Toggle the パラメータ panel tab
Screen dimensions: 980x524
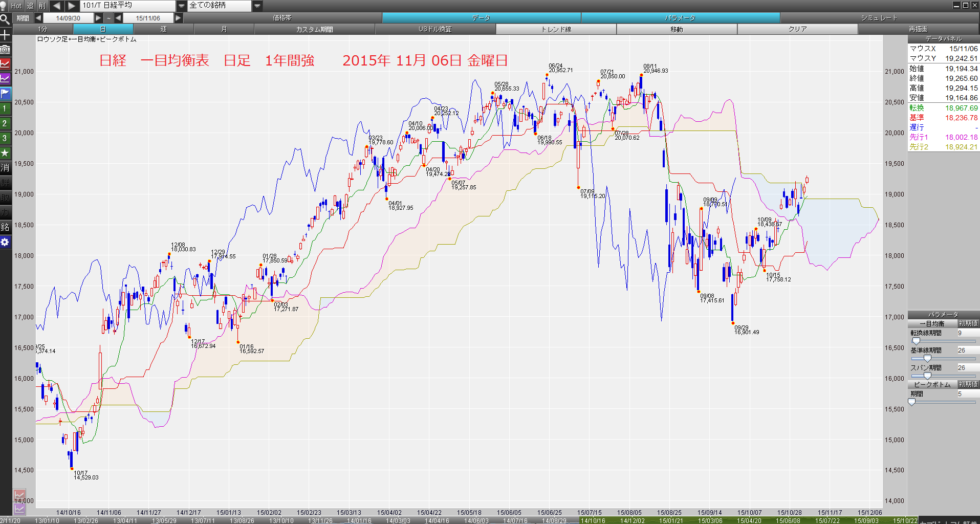680,18
